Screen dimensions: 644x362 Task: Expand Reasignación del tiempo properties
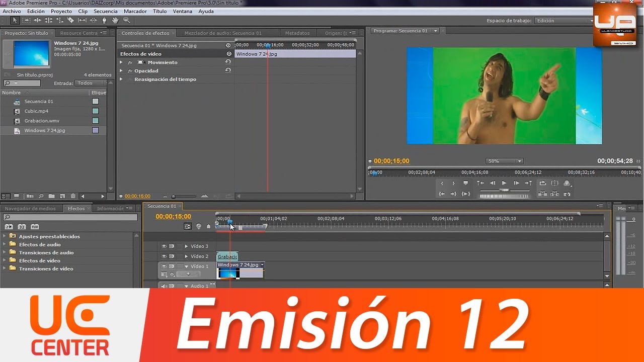click(121, 79)
